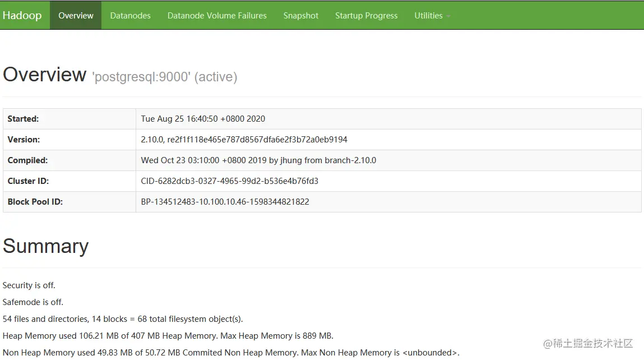Click the Started: row label

point(23,119)
